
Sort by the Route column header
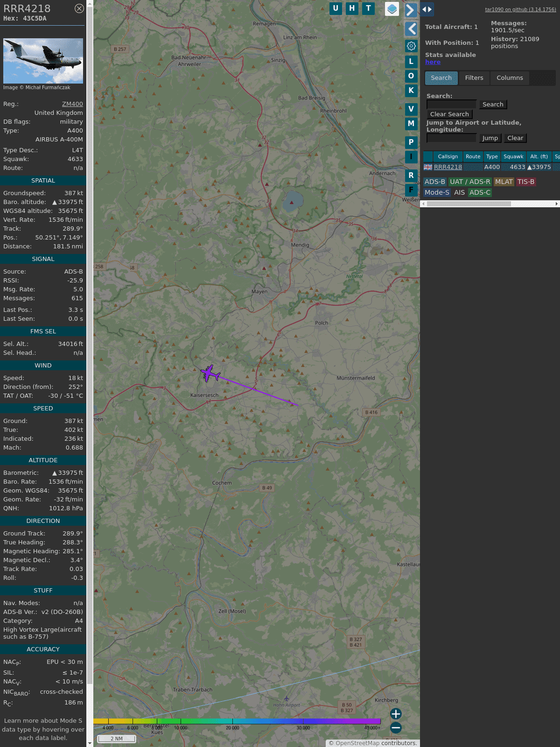473,157
